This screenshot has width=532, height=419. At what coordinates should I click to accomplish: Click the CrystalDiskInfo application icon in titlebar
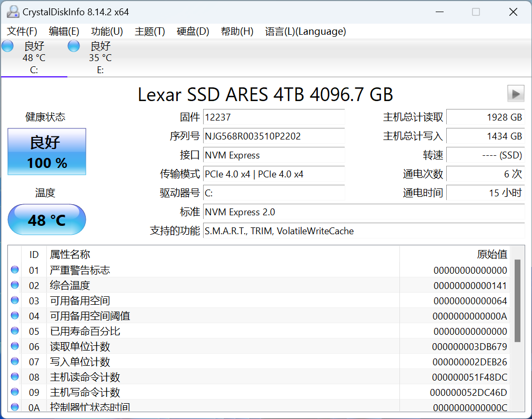(13, 11)
